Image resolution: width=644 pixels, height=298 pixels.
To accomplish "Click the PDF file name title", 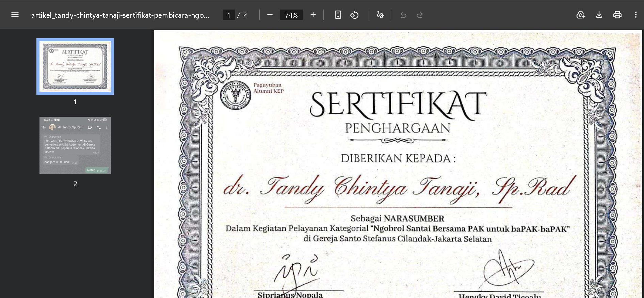I will pos(120,15).
